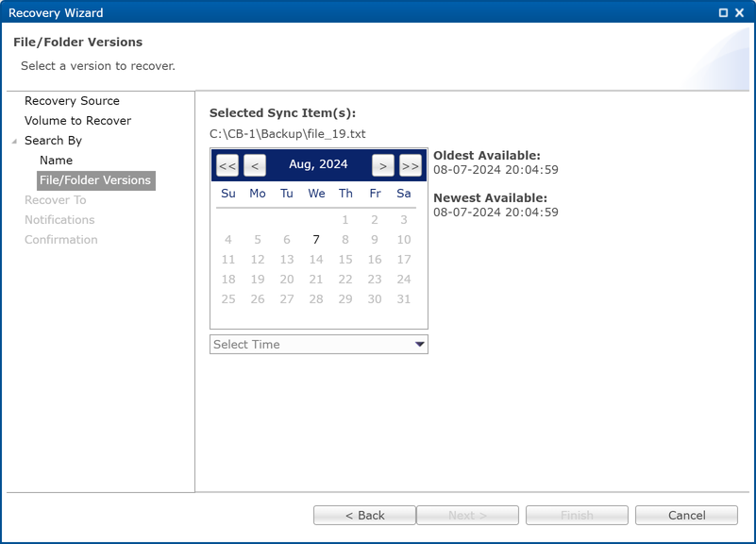The height and width of the screenshot is (544, 756).
Task: Click day 1 in the calendar
Action: point(345,220)
